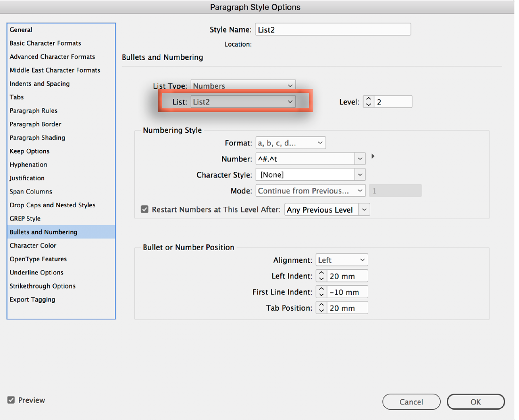The width and height of the screenshot is (519, 420).
Task: Open the numbering Format dropdown
Action: tap(291, 143)
